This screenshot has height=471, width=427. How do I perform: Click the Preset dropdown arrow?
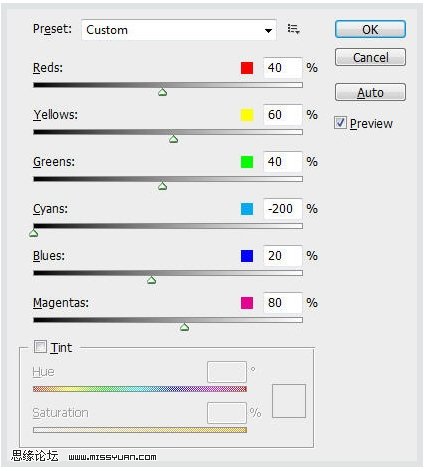268,31
